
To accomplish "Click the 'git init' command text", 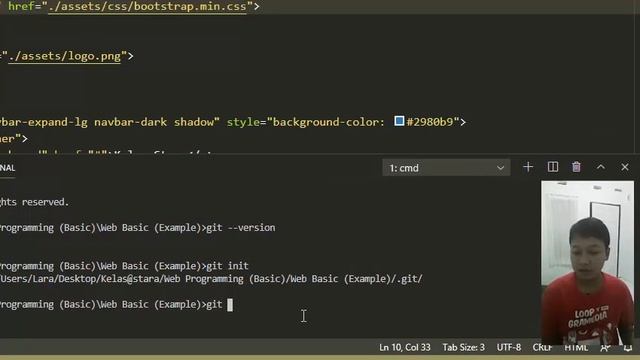I will coord(227,266).
